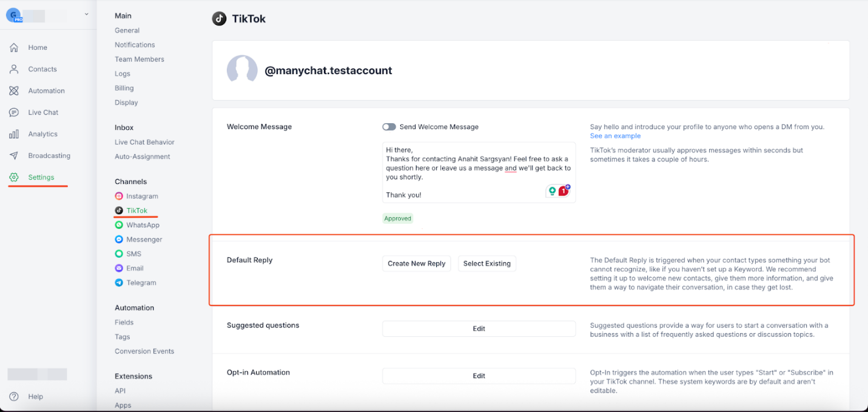
Task: Click inside the Welcome Message text area
Action: [479, 172]
